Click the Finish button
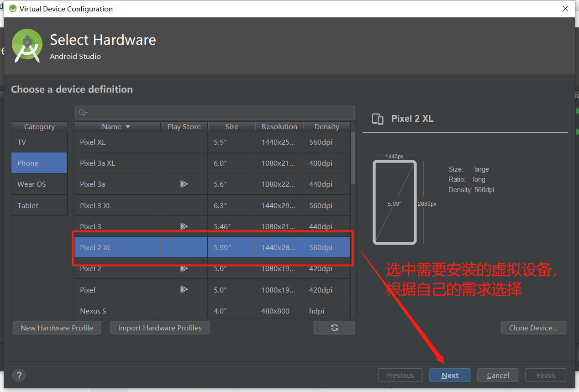The image size is (579, 392). point(546,375)
